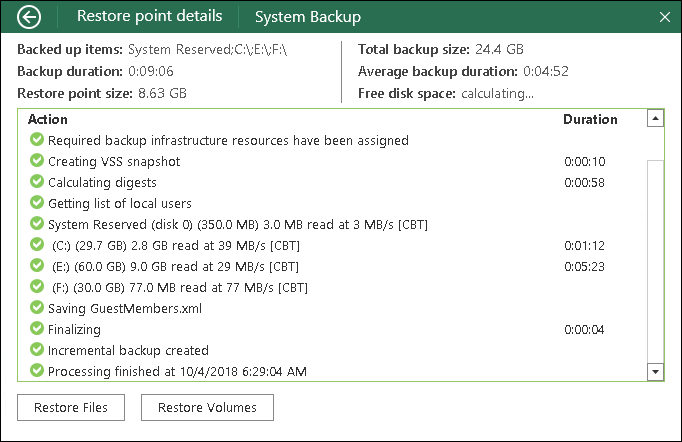Click the 0:05:23 duration value
The height and width of the screenshot is (442, 682).
click(x=585, y=266)
